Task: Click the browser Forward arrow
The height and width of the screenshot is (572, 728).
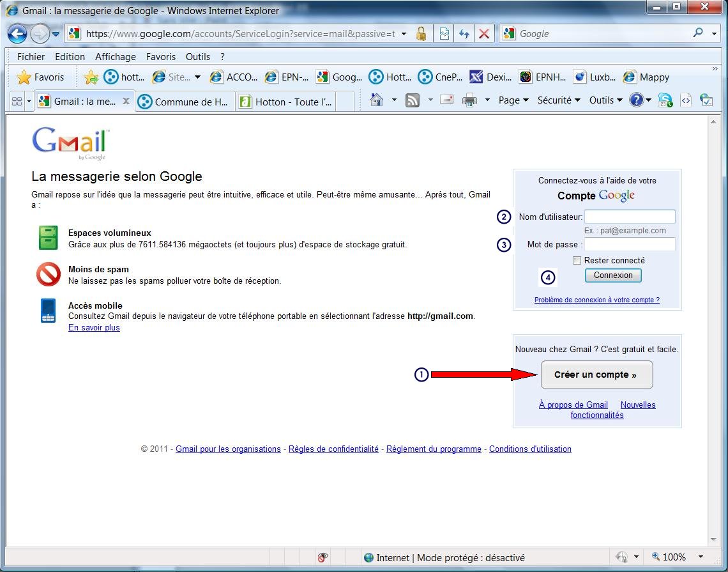Action: (40, 33)
